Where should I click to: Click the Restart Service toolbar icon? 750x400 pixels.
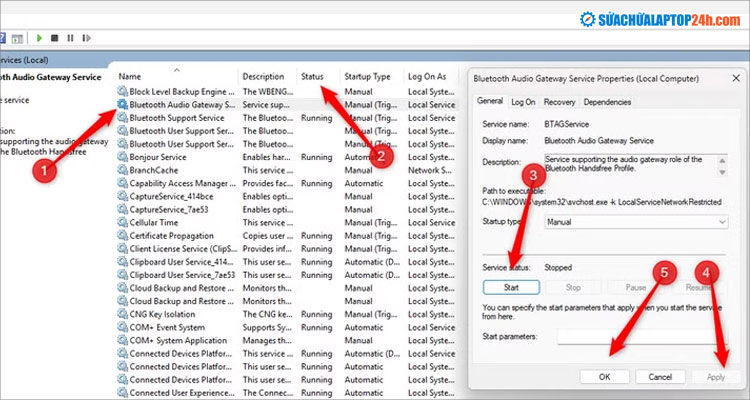(x=84, y=40)
